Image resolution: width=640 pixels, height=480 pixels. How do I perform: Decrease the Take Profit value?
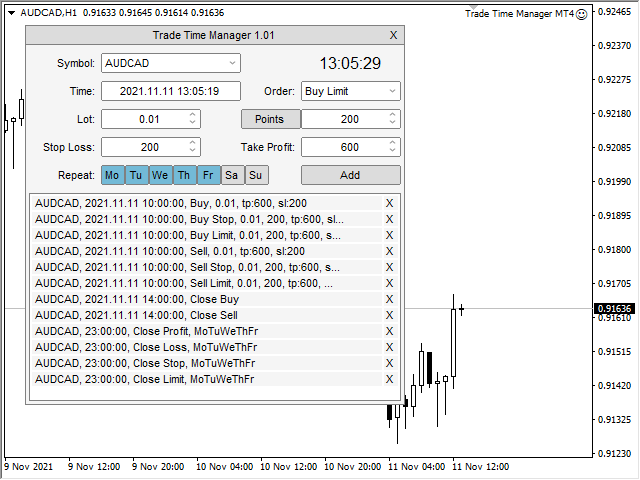pyautogui.click(x=392, y=151)
